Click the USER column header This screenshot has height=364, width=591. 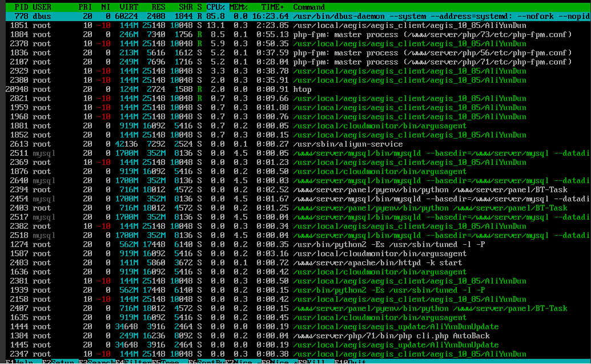coord(42,7)
